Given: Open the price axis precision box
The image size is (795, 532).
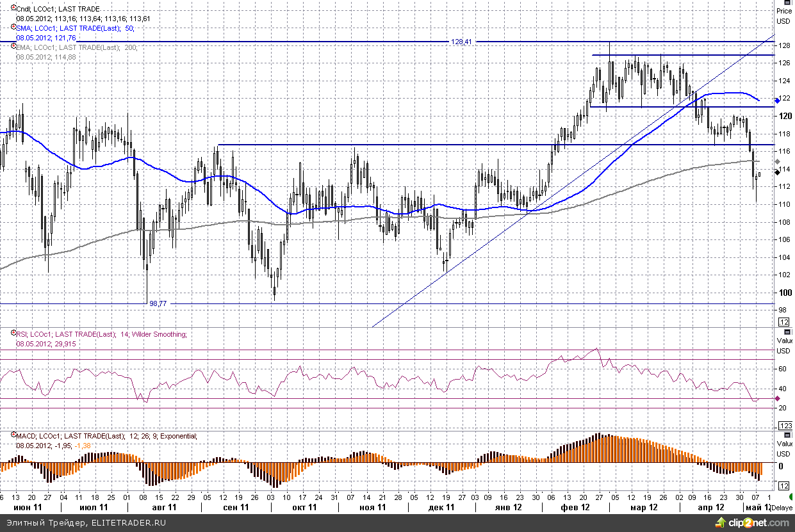Looking at the screenshot, I should click(x=783, y=321).
